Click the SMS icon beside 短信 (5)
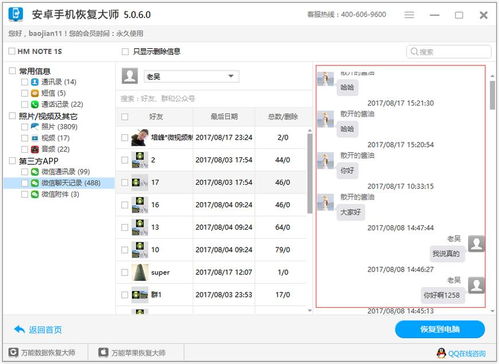This screenshot has width=499, height=364. pyautogui.click(x=35, y=93)
